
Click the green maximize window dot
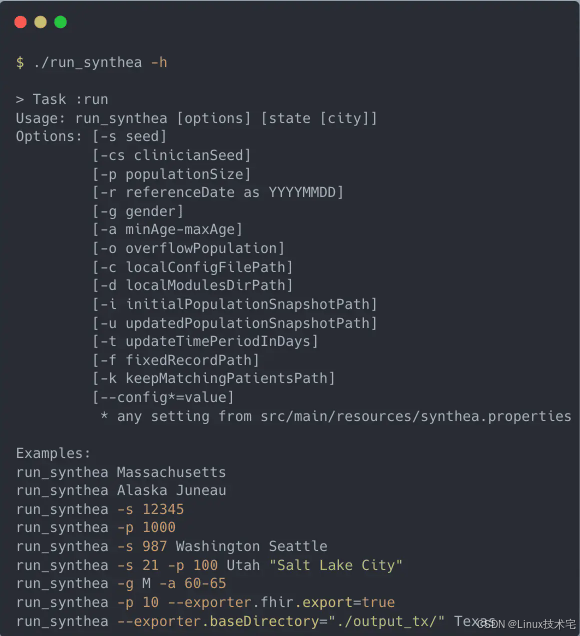click(60, 22)
